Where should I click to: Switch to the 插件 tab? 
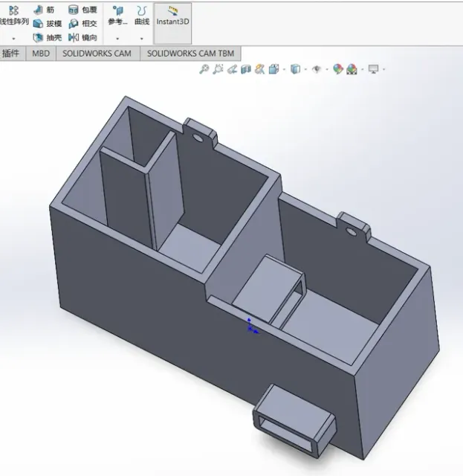(11, 54)
